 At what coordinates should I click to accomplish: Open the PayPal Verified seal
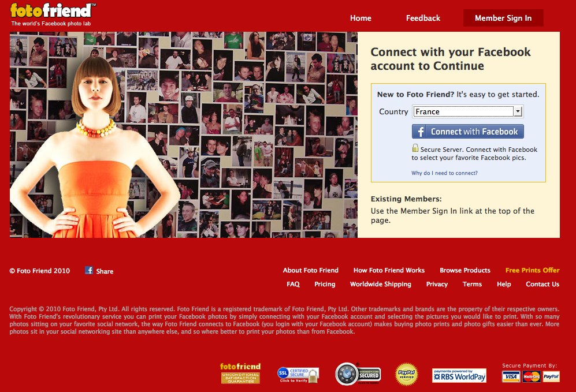click(406, 374)
